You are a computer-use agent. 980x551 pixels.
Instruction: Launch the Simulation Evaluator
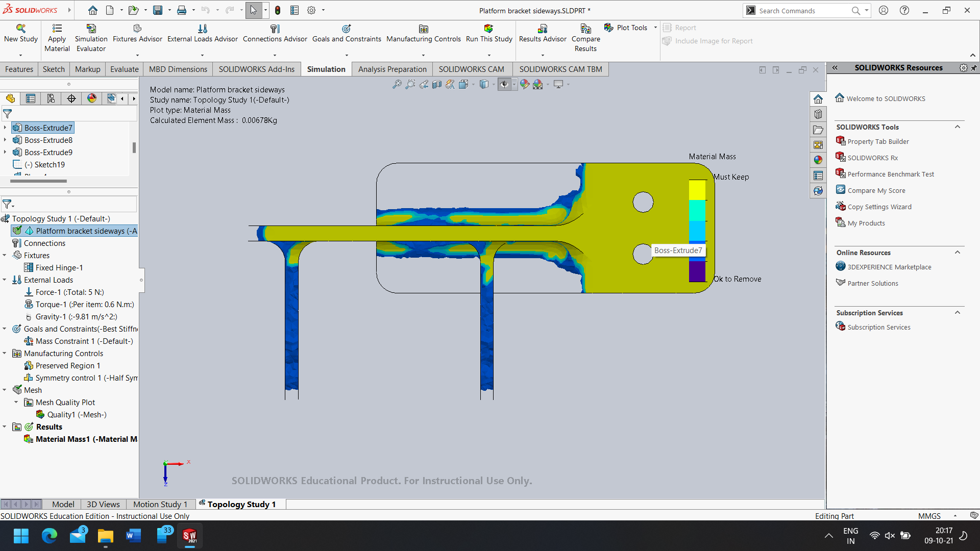click(91, 38)
